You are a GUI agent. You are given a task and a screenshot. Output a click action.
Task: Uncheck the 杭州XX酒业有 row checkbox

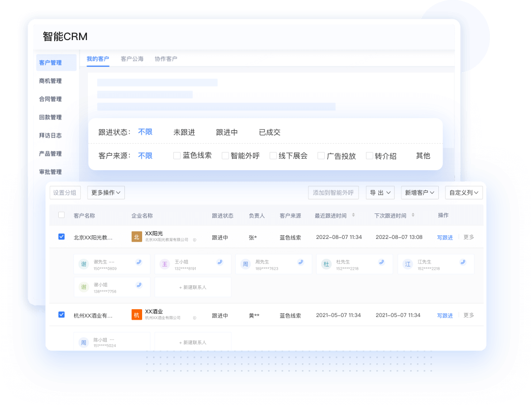[61, 314]
